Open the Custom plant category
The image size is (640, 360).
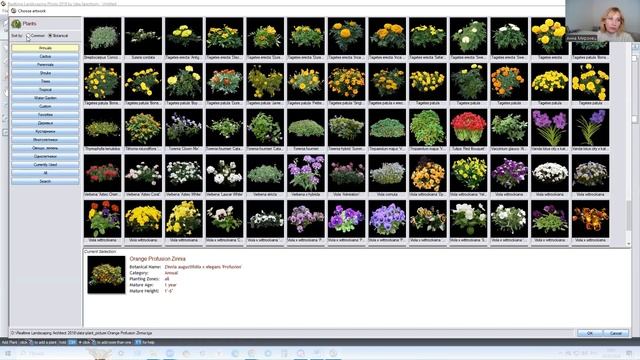[45, 107]
